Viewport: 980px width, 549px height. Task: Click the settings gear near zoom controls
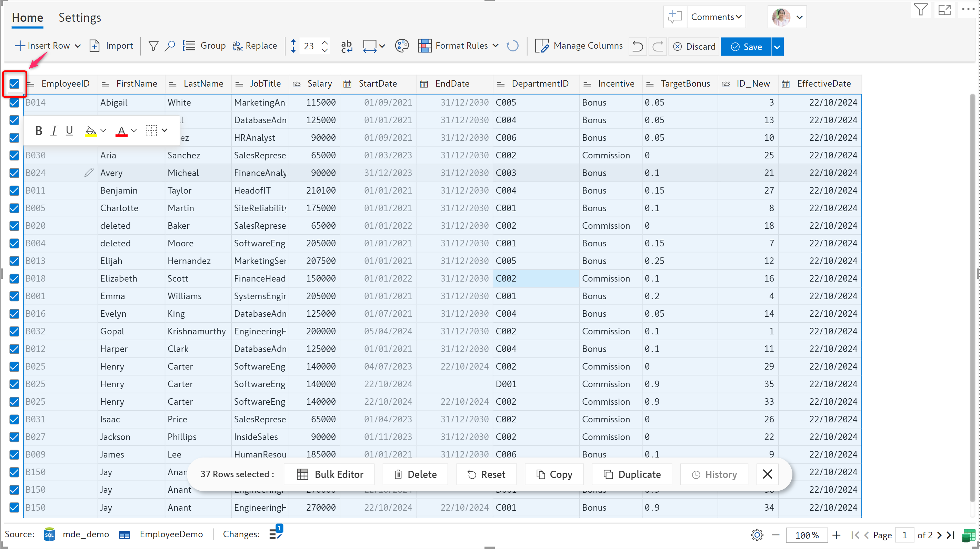[x=757, y=535]
